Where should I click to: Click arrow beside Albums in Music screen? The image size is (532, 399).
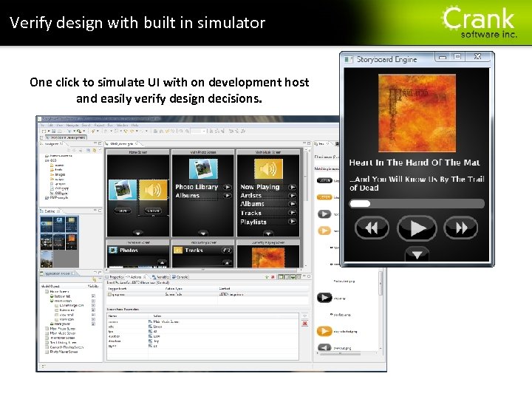[292, 204]
